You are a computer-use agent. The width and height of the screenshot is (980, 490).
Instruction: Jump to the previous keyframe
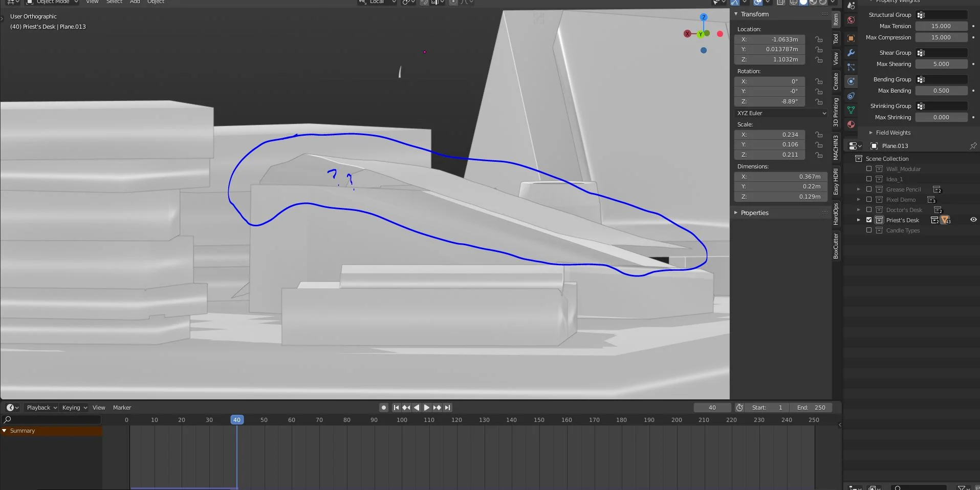point(406,408)
